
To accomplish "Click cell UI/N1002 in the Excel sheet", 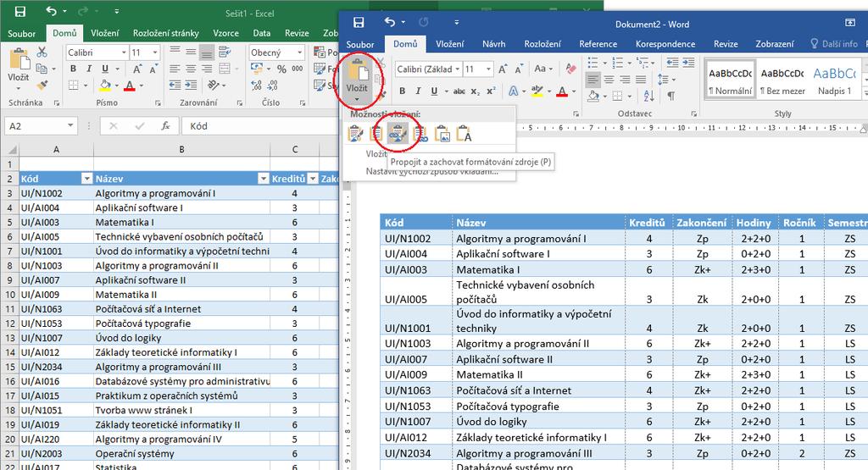I will coord(56,193).
